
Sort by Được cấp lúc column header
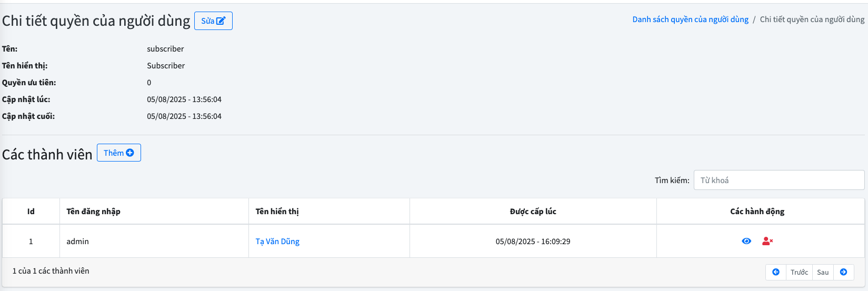pos(533,212)
